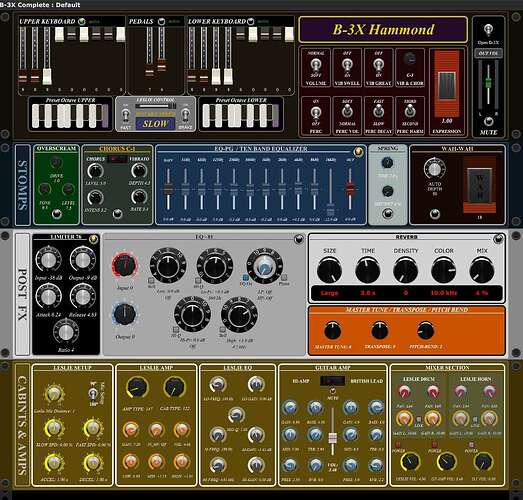Click the Wah-Wah bypass footswitch

point(435,214)
